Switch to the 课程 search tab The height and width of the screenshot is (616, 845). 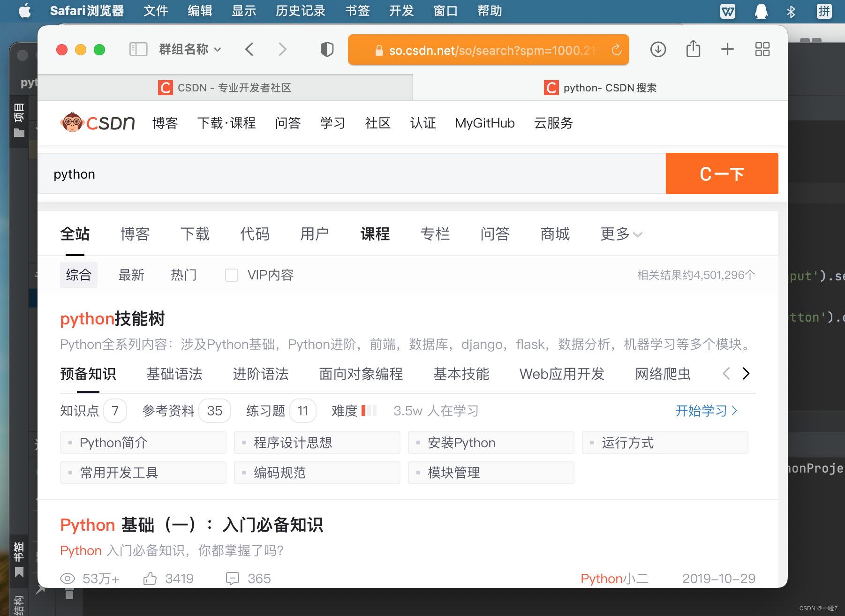[375, 234]
